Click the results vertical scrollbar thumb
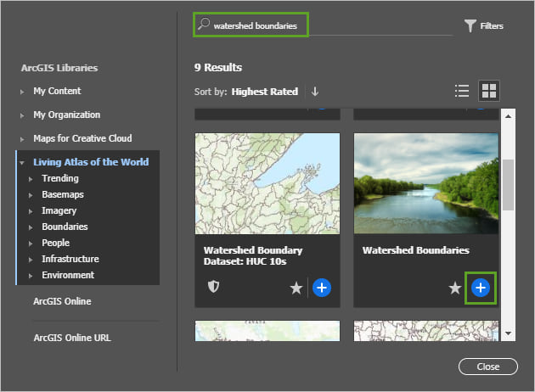Viewport: 535px width, 392px height. pyautogui.click(x=508, y=183)
